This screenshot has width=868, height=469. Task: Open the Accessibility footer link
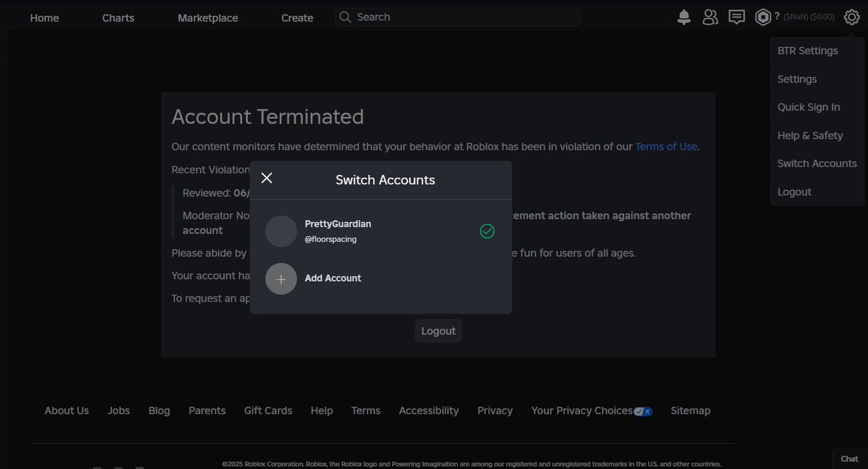429,410
